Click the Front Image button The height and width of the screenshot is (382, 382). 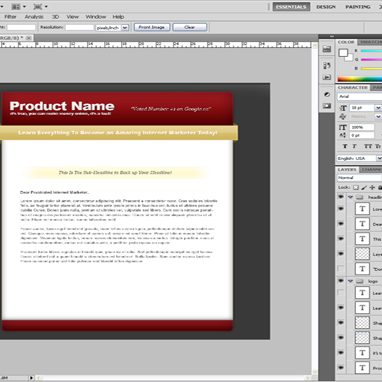pos(152,27)
